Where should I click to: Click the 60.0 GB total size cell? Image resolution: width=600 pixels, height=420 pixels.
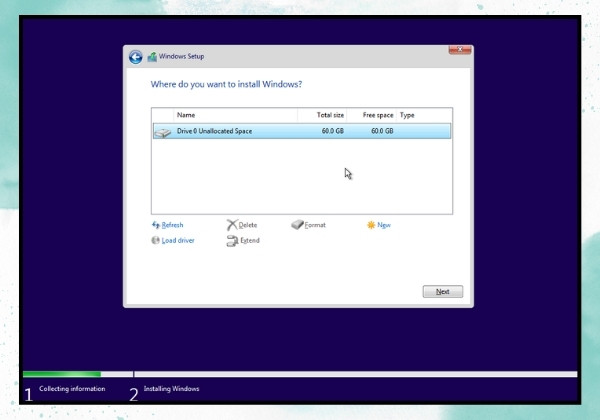coord(333,131)
